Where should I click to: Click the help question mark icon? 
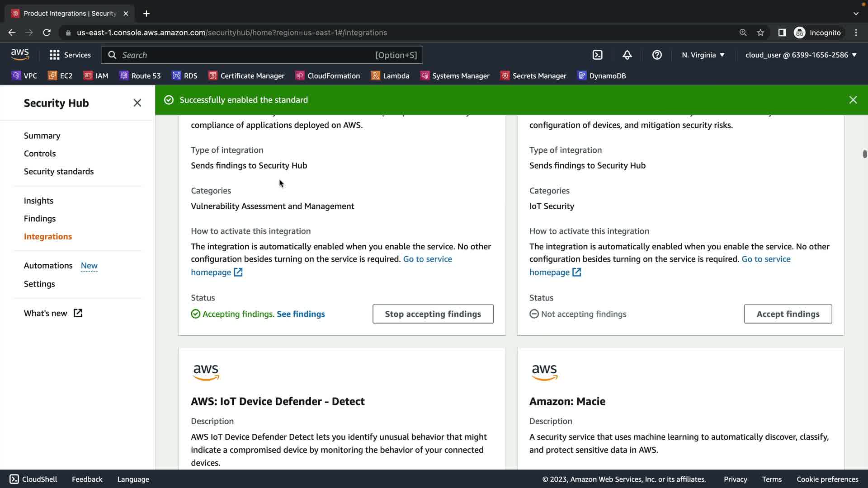click(x=657, y=55)
